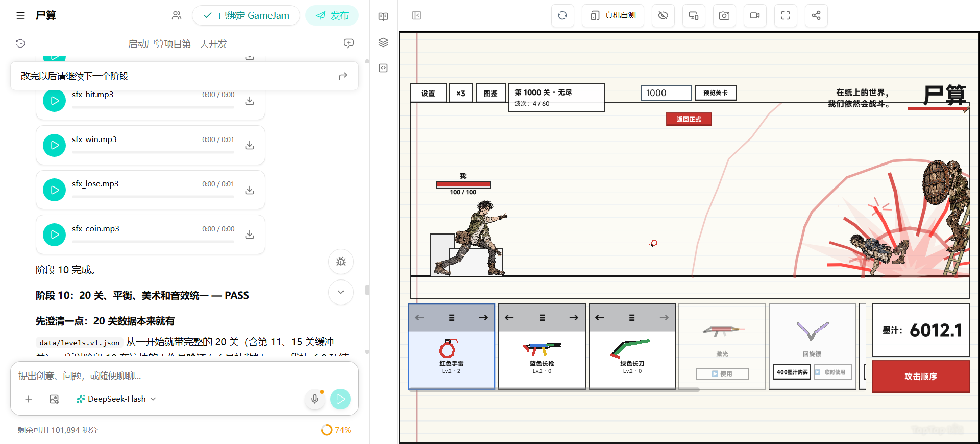Expand the DeepSeek-Flash model dropdown
This screenshot has width=980, height=444.
coord(116,399)
